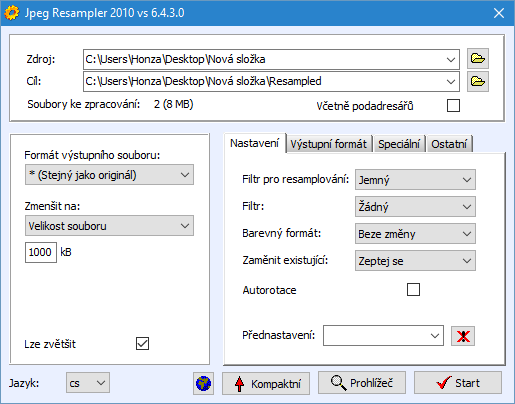Click the Start button
Image resolution: width=515 pixels, height=404 pixels.
[458, 383]
